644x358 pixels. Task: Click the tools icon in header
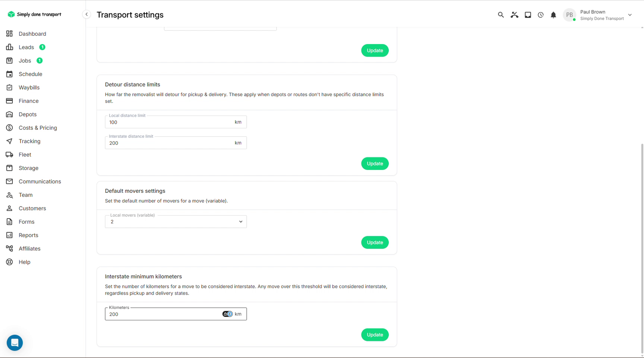[514, 15]
